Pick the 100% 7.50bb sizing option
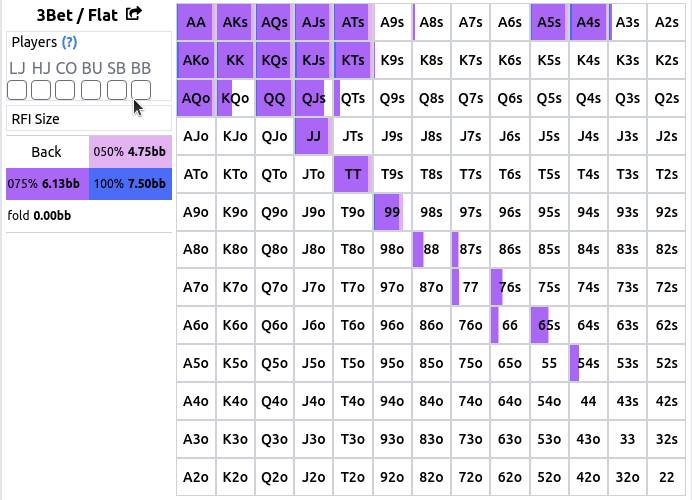 tap(130, 184)
